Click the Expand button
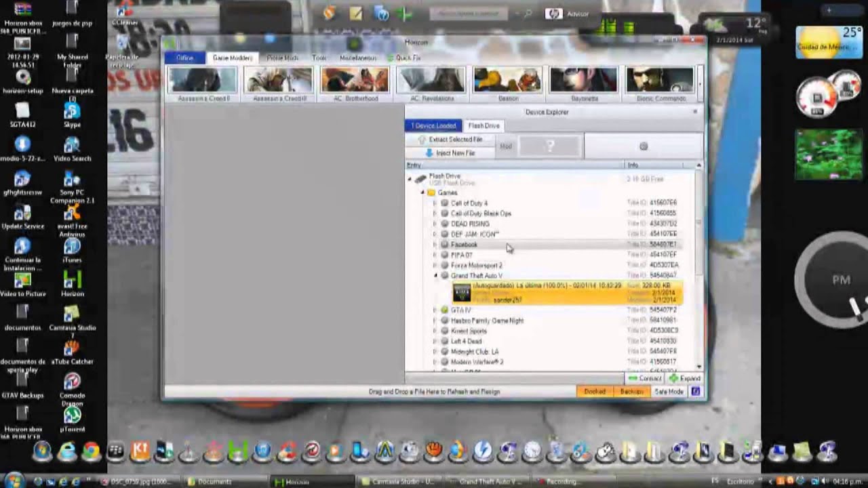 [684, 379]
